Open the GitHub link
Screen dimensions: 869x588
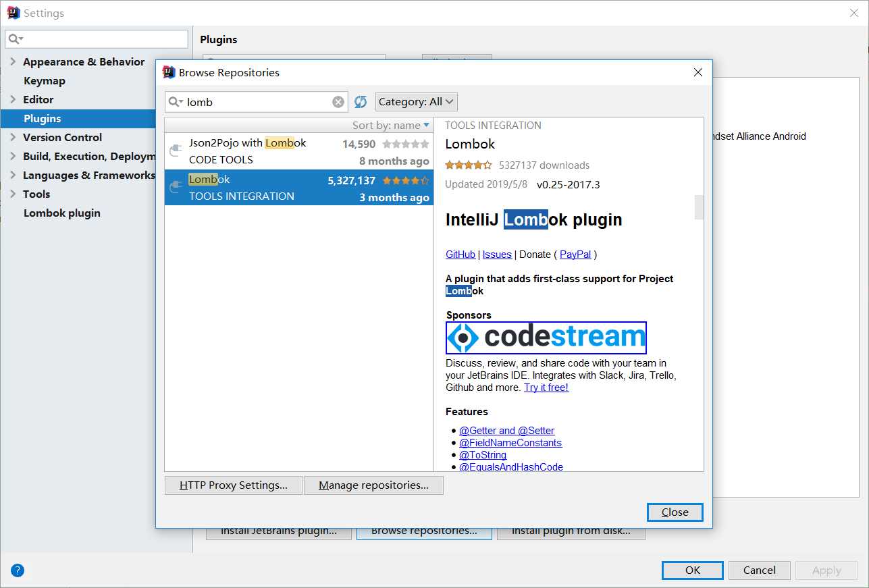click(460, 255)
